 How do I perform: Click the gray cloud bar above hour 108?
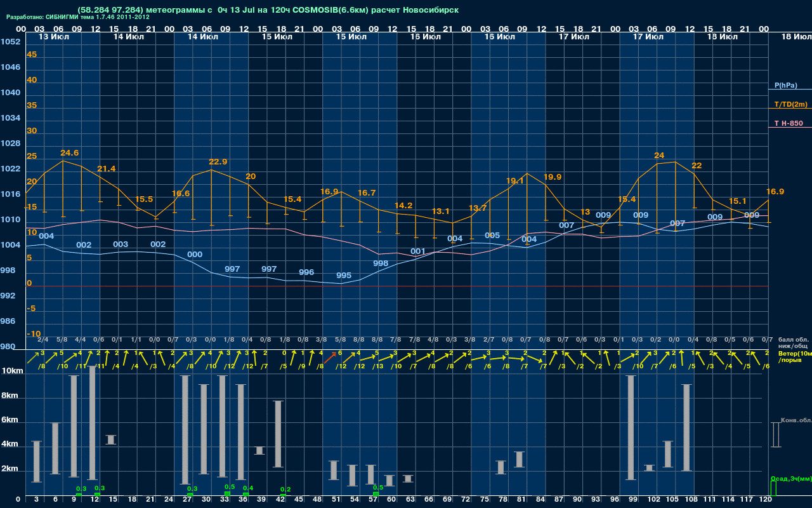point(686,427)
